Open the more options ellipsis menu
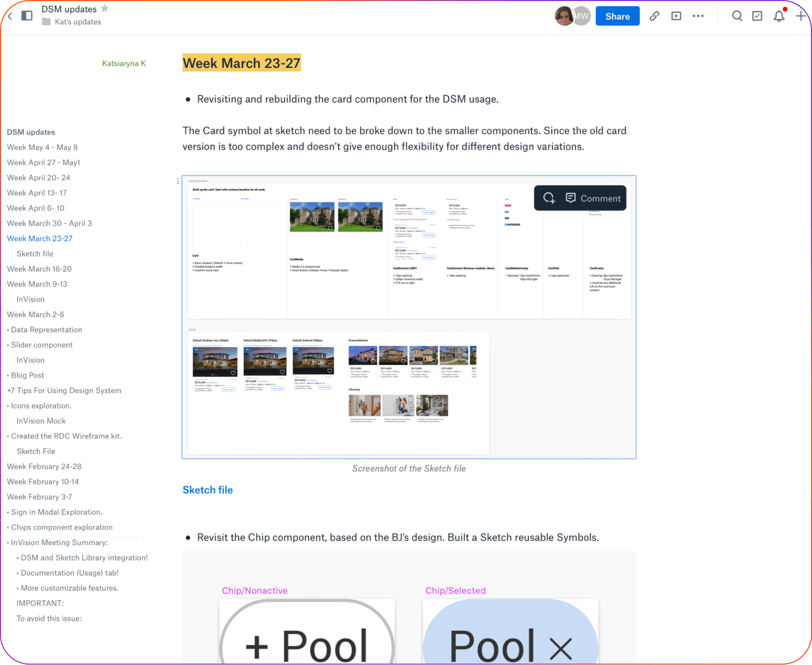This screenshot has width=812, height=665. point(698,16)
